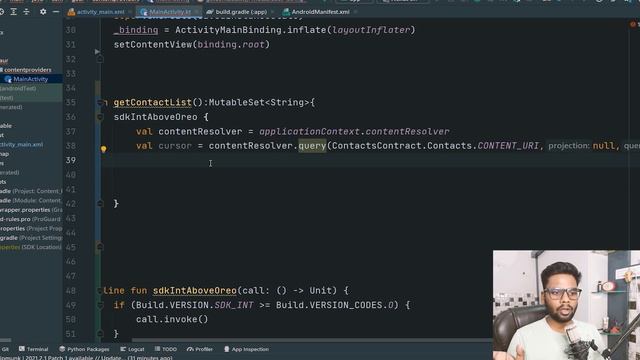Select proguard-rules.pro in the project tree
The height and width of the screenshot is (360, 640).
click(x=31, y=219)
